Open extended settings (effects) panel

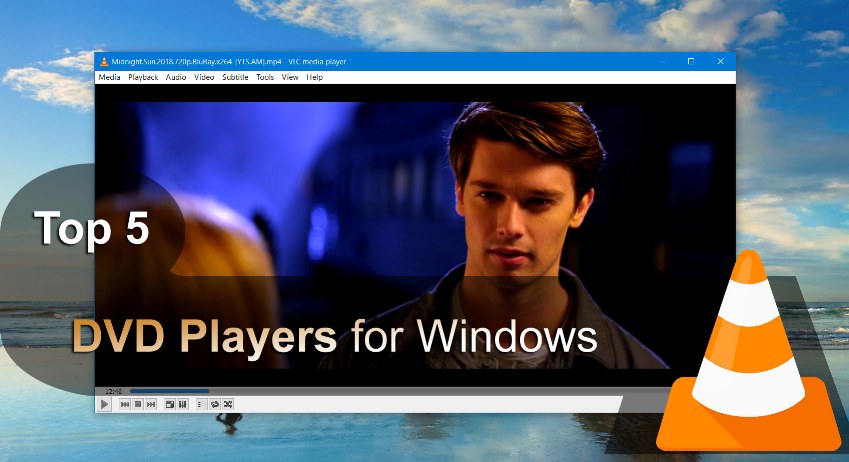click(183, 404)
